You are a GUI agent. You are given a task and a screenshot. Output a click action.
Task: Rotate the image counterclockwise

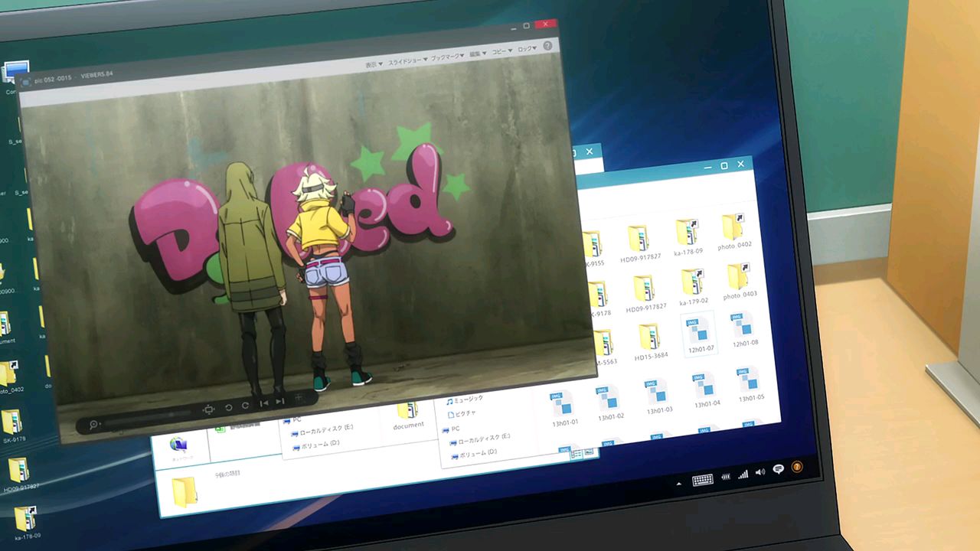tap(228, 407)
